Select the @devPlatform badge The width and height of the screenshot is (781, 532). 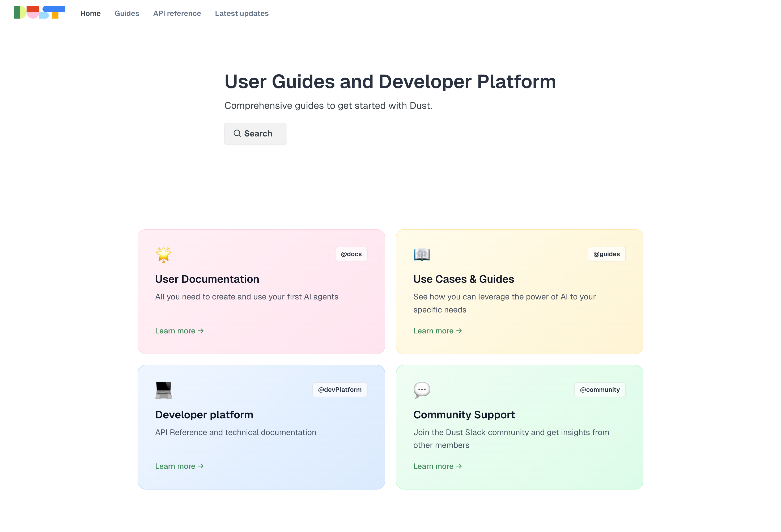[x=339, y=390]
